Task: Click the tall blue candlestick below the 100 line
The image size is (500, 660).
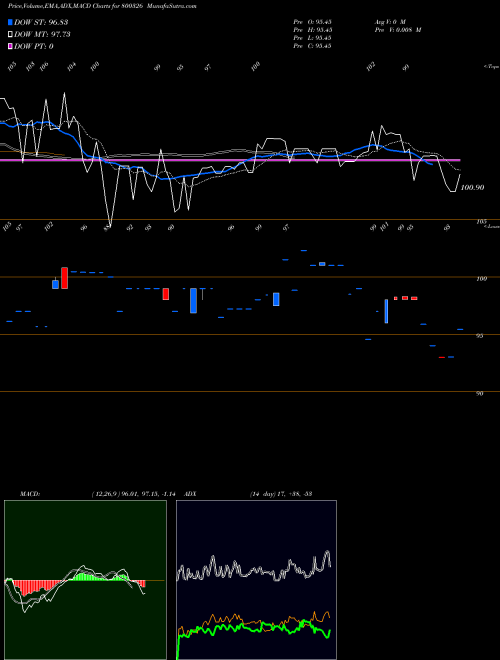Action: (x=193, y=301)
